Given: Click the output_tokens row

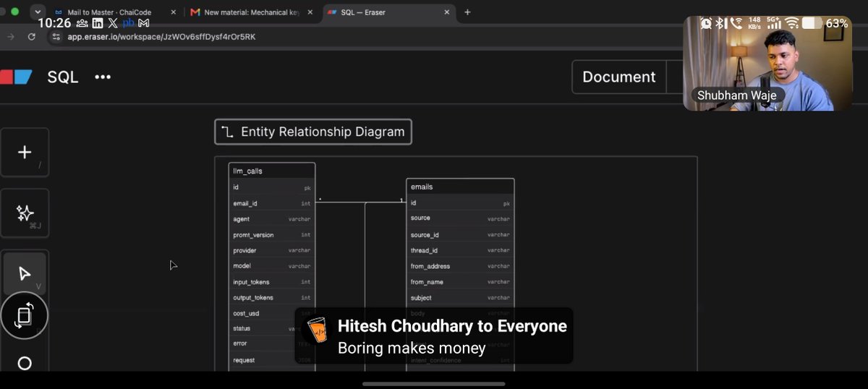Looking at the screenshot, I should (272, 298).
